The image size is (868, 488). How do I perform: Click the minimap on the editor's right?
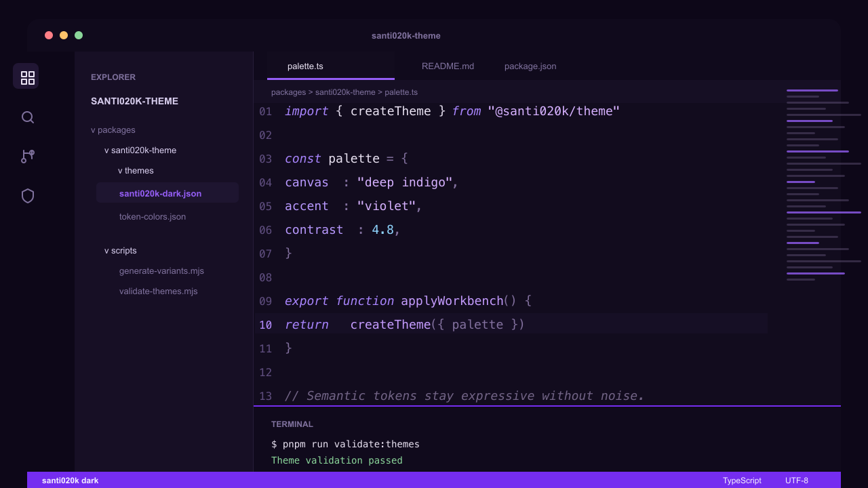point(823,184)
